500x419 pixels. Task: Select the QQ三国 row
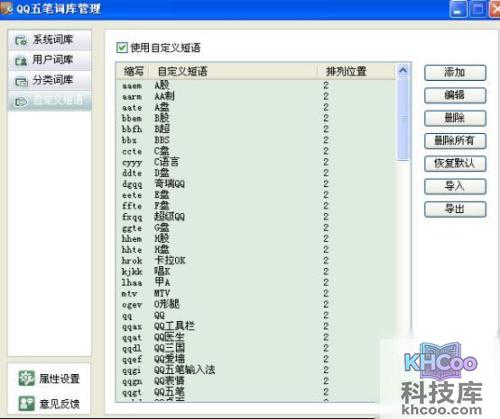[x=256, y=348]
